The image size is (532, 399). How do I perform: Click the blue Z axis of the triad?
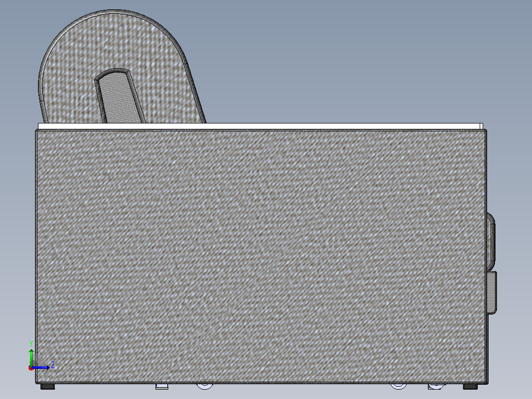(x=40, y=367)
